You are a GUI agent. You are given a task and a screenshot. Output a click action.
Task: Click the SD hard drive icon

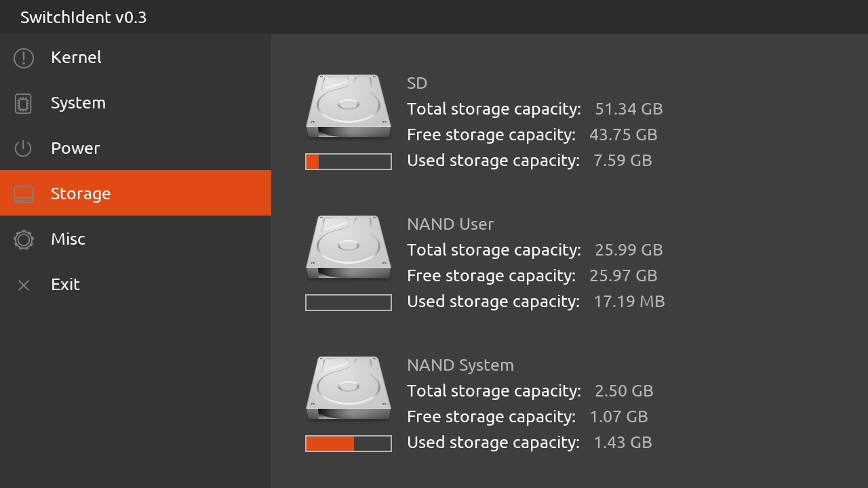(x=349, y=107)
